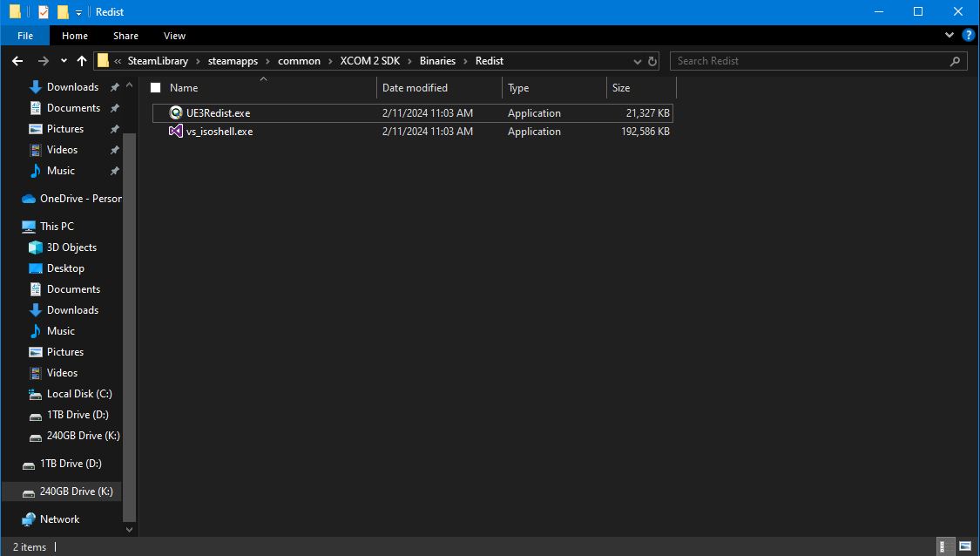Open the File menu
This screenshot has height=556, width=980.
25,36
